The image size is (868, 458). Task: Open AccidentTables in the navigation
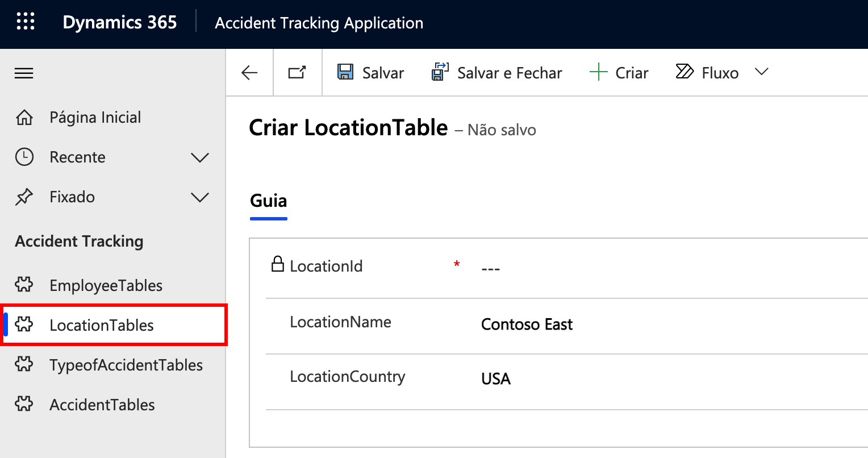[102, 405]
